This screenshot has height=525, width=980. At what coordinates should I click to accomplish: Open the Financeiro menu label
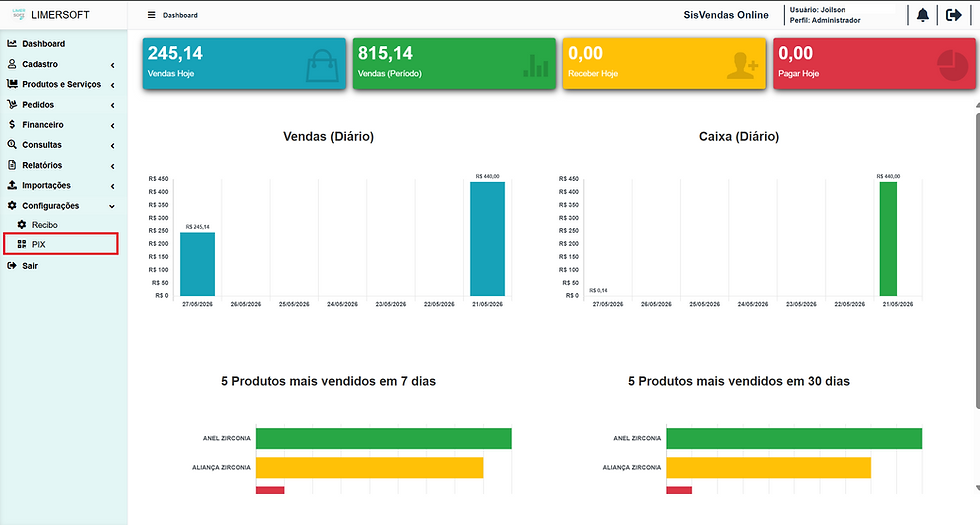pyautogui.click(x=42, y=124)
